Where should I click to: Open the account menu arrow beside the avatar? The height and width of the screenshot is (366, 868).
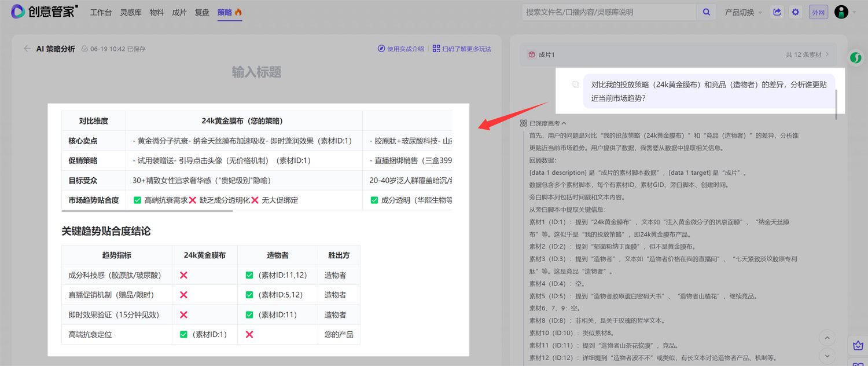pos(854,12)
